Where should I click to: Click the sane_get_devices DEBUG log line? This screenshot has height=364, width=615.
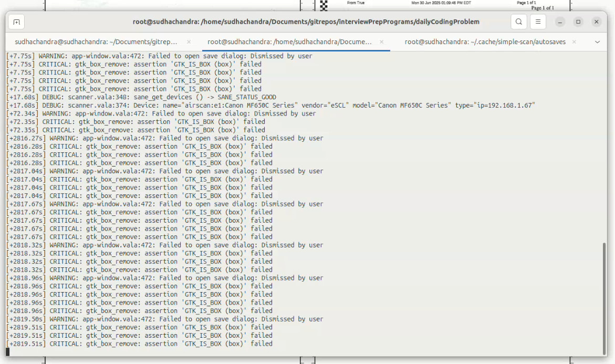click(x=142, y=97)
